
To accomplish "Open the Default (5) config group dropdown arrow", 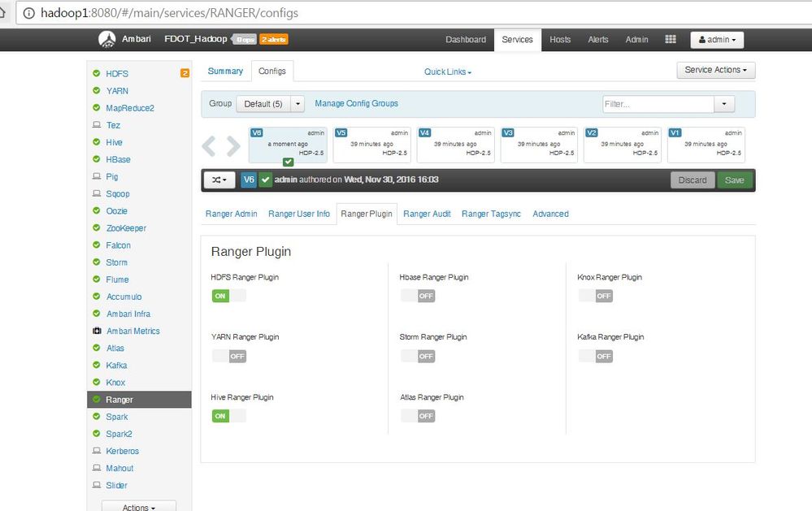I will [x=297, y=104].
